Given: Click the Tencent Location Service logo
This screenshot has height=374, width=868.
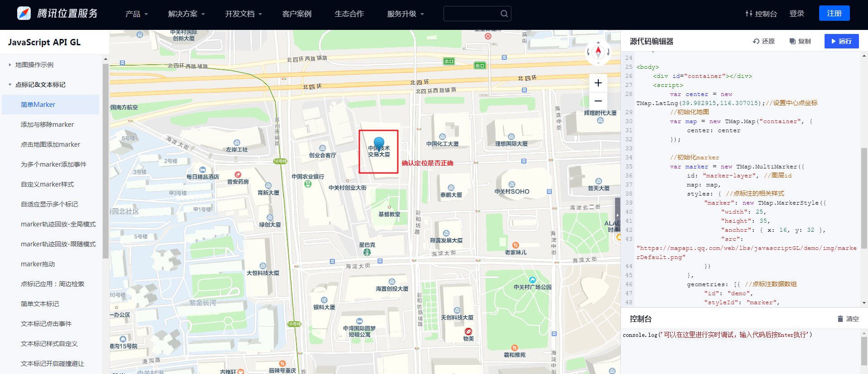Looking at the screenshot, I should coord(57,13).
